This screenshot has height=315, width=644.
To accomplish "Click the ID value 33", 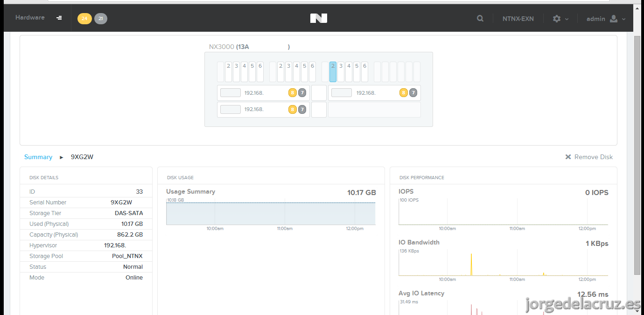I will pos(140,192).
